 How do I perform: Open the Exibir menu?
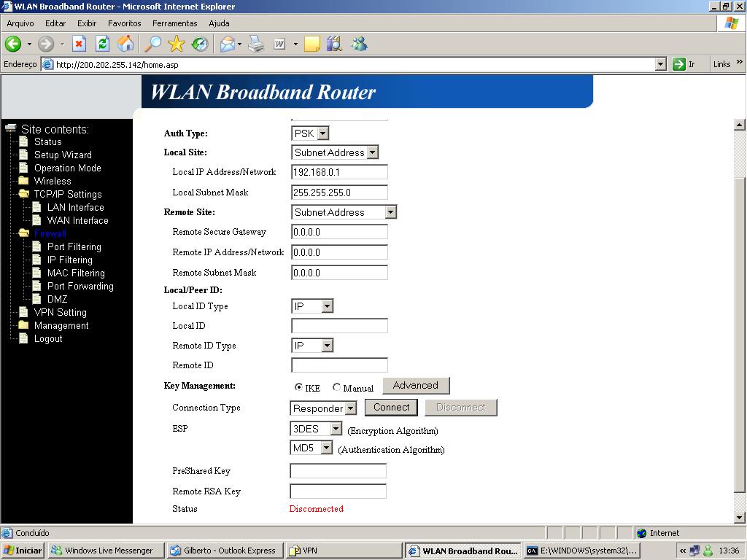[87, 23]
